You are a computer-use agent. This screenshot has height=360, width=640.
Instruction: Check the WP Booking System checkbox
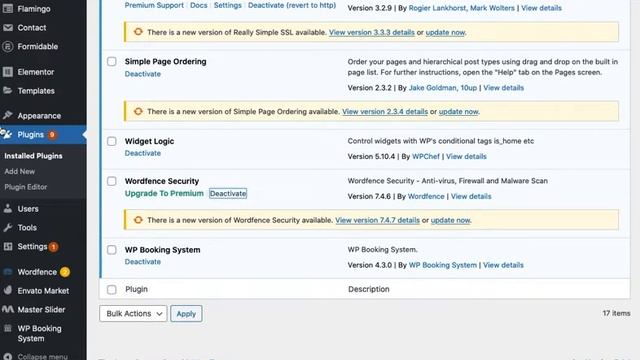111,250
